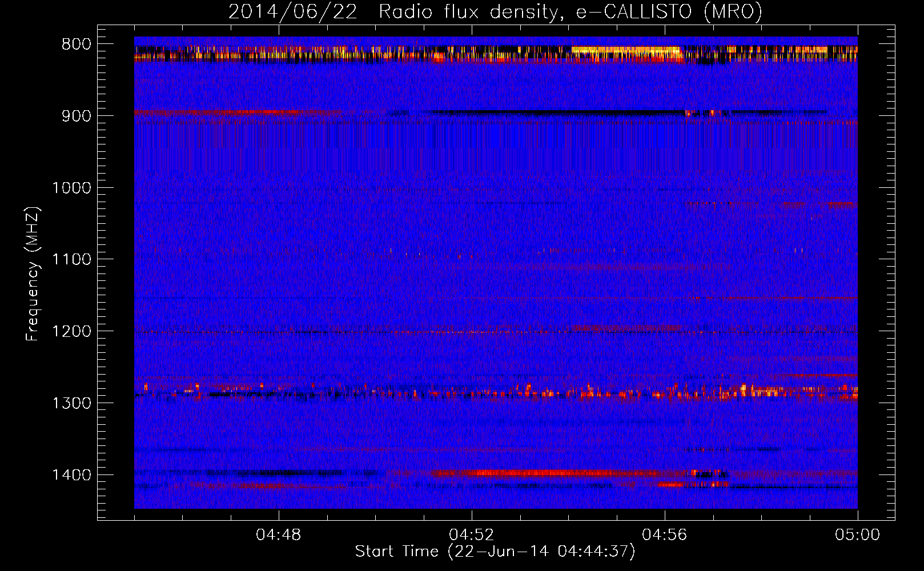Click the 'Frequency (MHZ)' axis title
The image size is (924, 571).
[x=33, y=274]
